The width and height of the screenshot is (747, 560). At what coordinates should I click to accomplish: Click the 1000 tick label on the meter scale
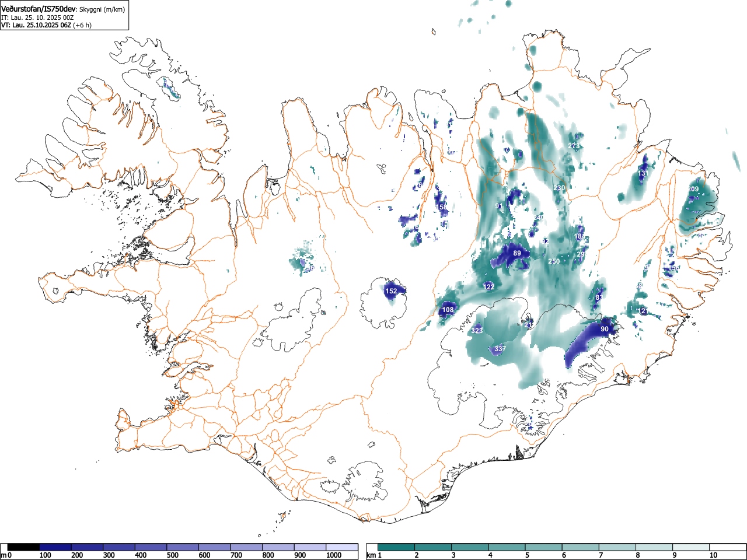pos(334,555)
